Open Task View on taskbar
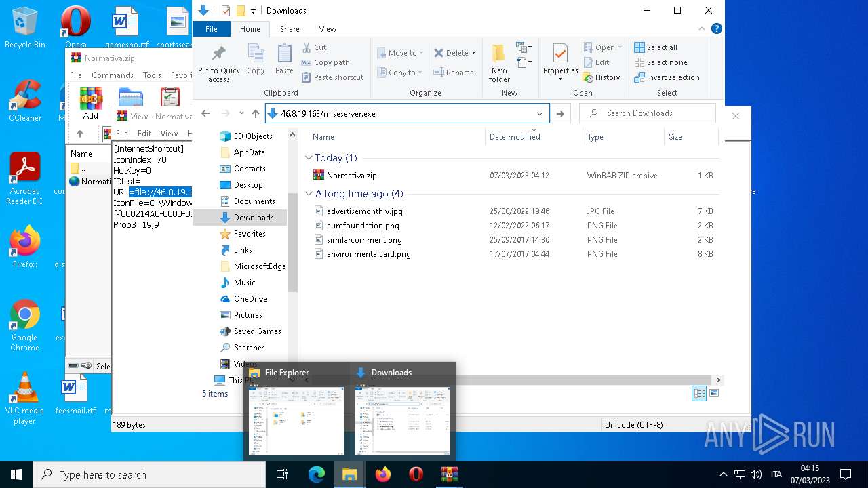The height and width of the screenshot is (488, 868). tap(282, 474)
